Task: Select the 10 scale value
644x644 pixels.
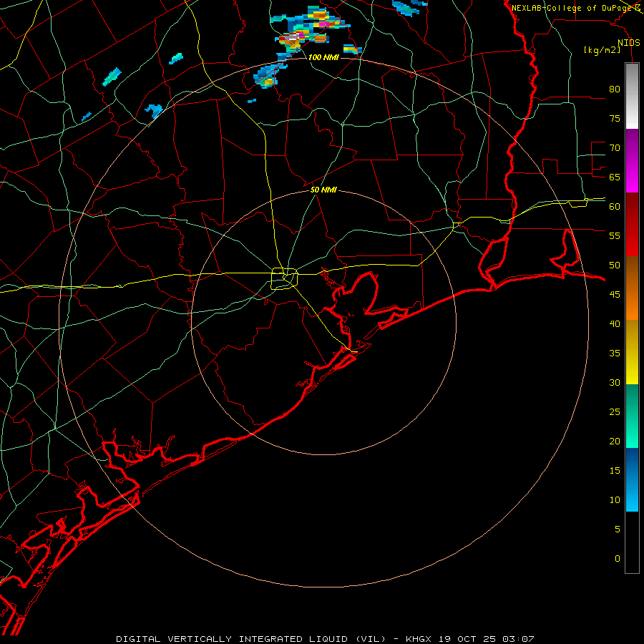Action: (615, 500)
